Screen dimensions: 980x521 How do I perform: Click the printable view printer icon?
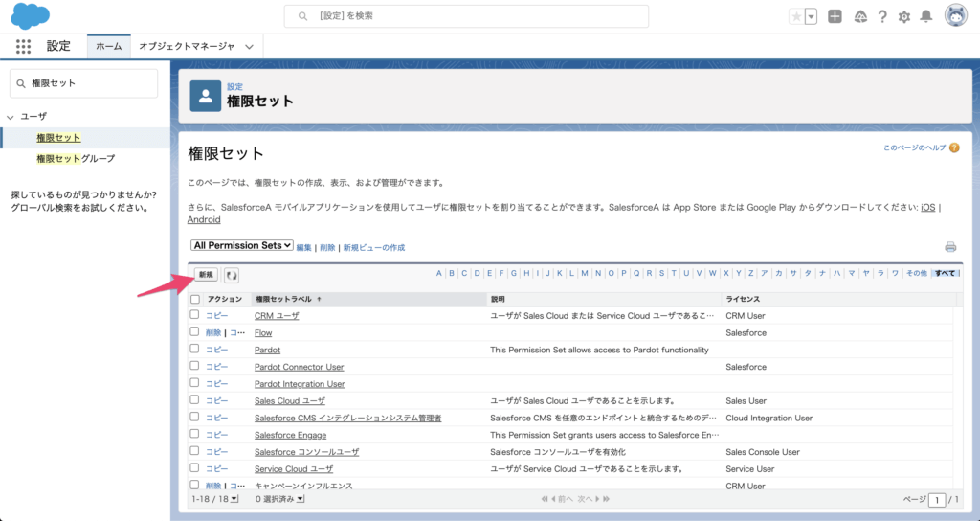[950, 246]
